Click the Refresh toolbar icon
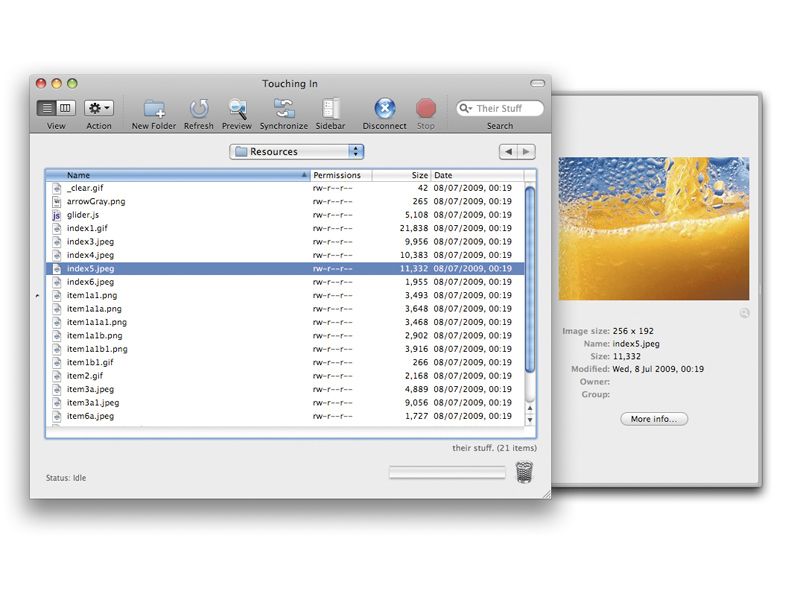The width and height of the screenshot is (800, 600). (199, 109)
